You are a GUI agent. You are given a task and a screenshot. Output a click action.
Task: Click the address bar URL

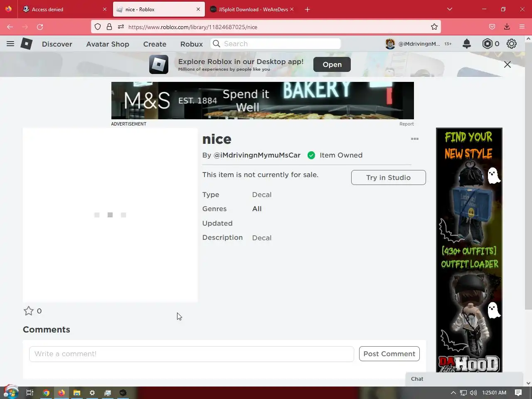(193, 27)
